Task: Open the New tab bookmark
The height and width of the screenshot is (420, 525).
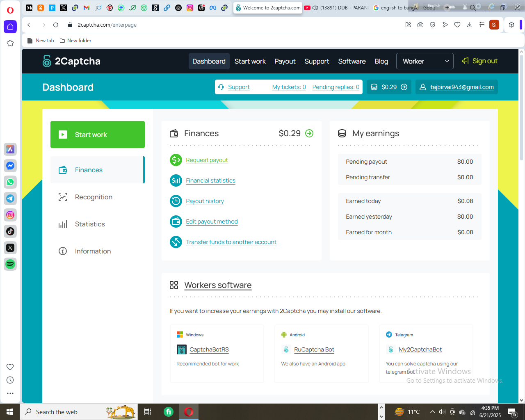Action: [41, 41]
